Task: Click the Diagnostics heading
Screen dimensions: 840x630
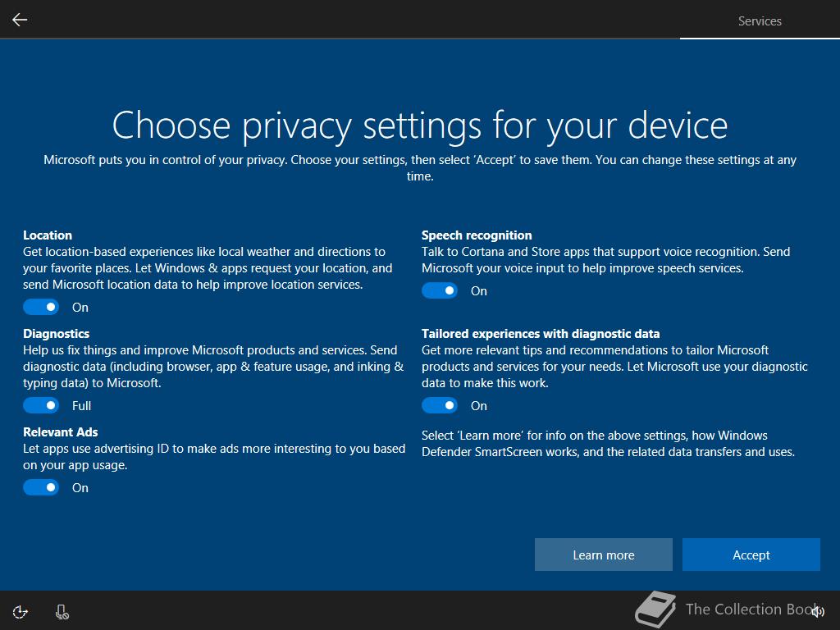Action: coord(57,334)
